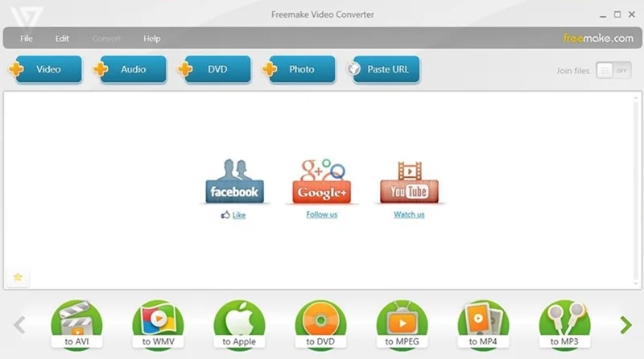Click the Add Video button

point(45,69)
